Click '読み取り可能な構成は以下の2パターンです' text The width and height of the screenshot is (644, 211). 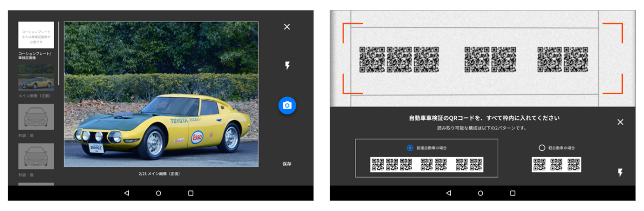[x=482, y=128]
